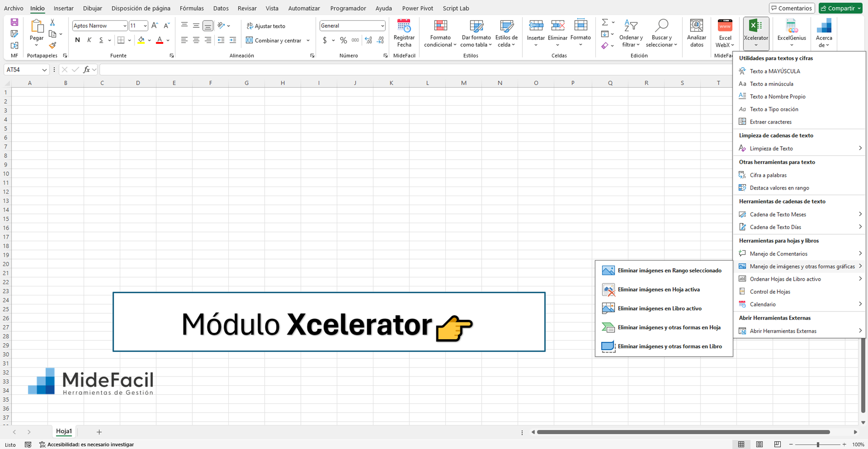Open Dar formato como tabla
This screenshot has width=868, height=449.
[x=476, y=33]
